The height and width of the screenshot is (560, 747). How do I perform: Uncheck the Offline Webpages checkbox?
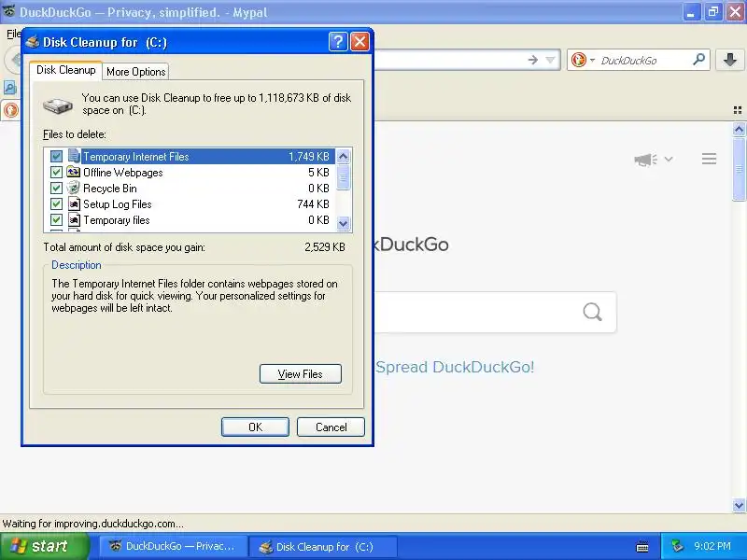tap(56, 173)
